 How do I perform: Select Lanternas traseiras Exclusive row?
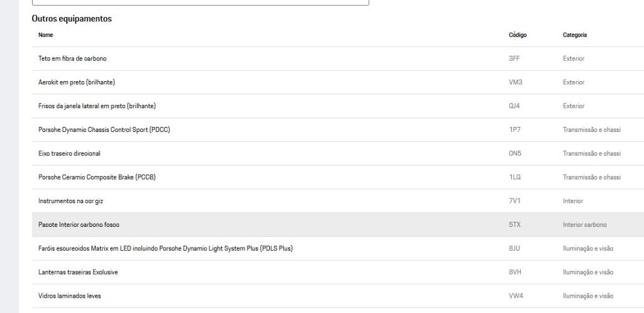pyautogui.click(x=78, y=272)
